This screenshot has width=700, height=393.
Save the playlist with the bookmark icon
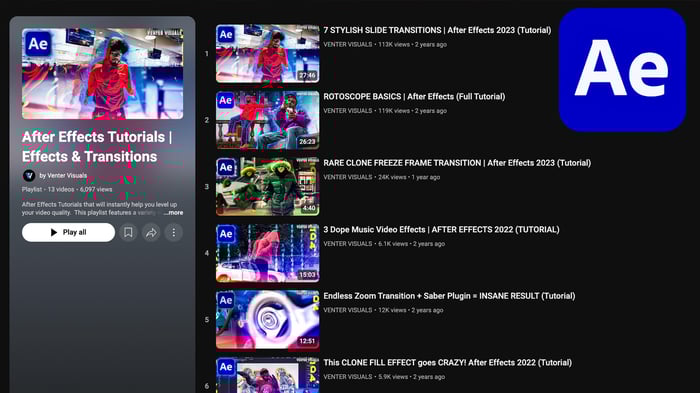(128, 232)
